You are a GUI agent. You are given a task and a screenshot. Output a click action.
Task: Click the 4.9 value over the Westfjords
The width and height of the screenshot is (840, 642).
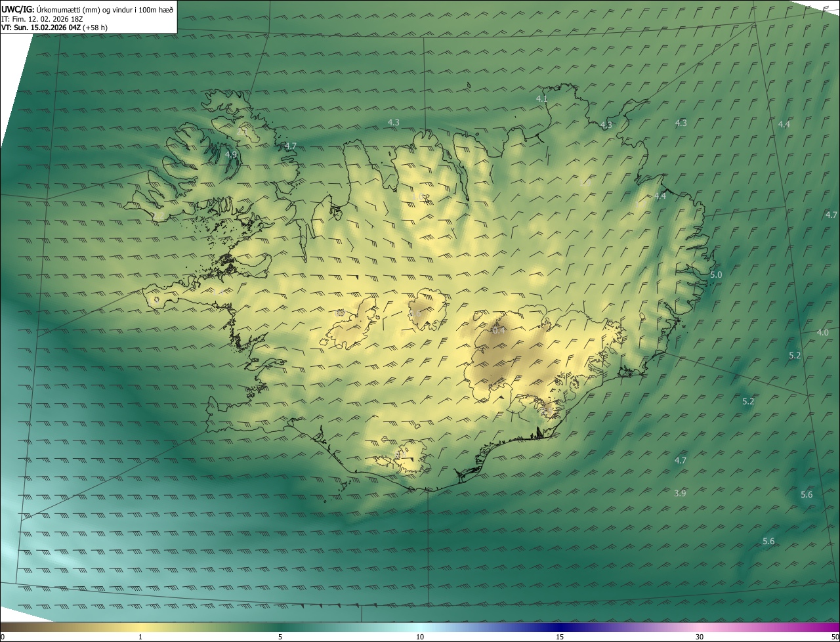point(230,154)
